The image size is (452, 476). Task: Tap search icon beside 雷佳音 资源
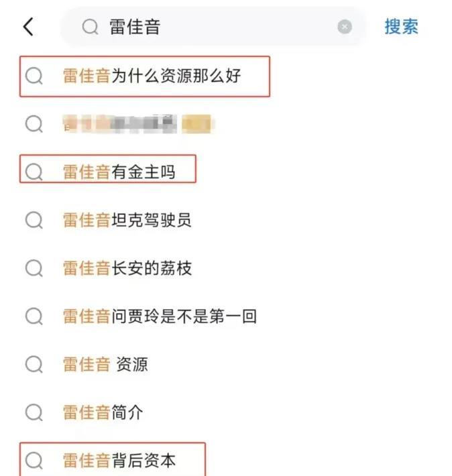[34, 364]
